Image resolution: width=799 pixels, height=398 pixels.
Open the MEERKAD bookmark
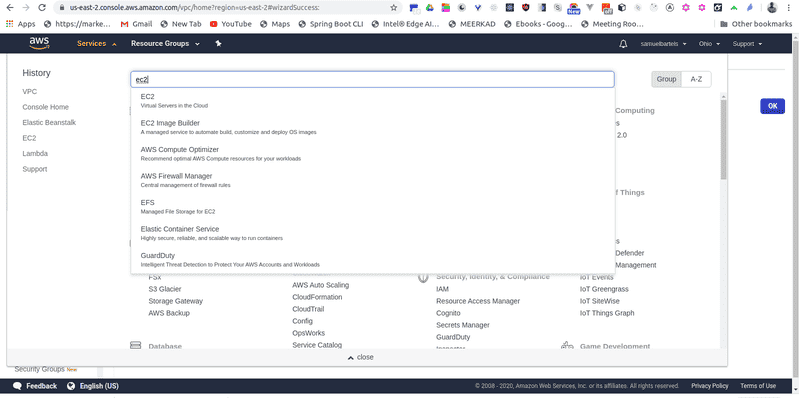coord(472,24)
